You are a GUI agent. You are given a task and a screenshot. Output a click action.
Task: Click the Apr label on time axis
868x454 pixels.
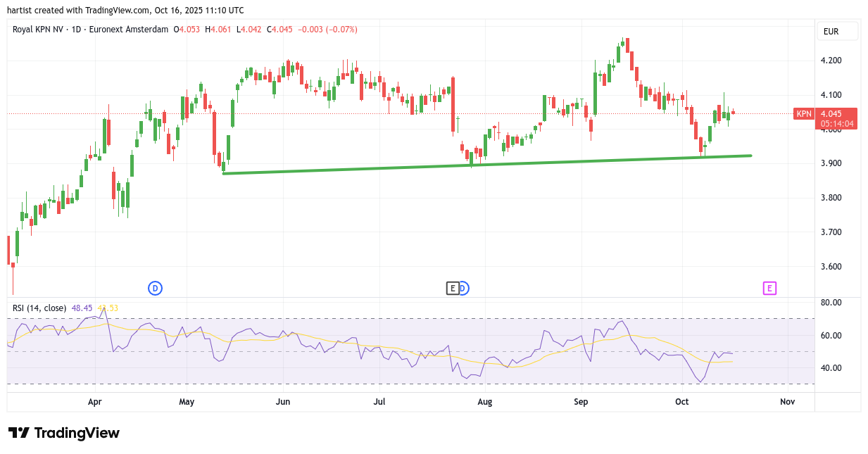tap(95, 402)
